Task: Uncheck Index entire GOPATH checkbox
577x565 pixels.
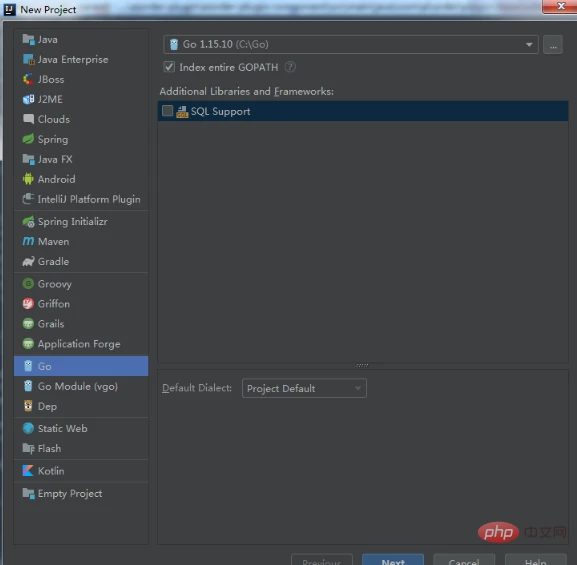Action: (169, 67)
